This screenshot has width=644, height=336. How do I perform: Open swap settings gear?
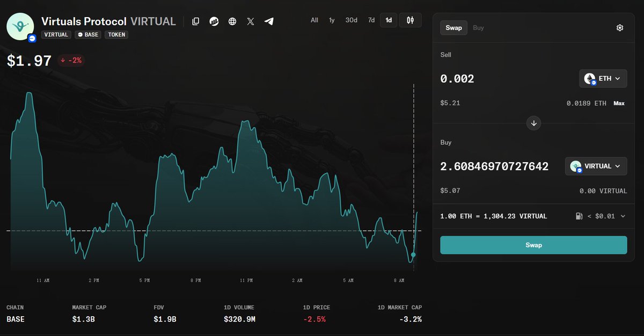click(x=620, y=28)
